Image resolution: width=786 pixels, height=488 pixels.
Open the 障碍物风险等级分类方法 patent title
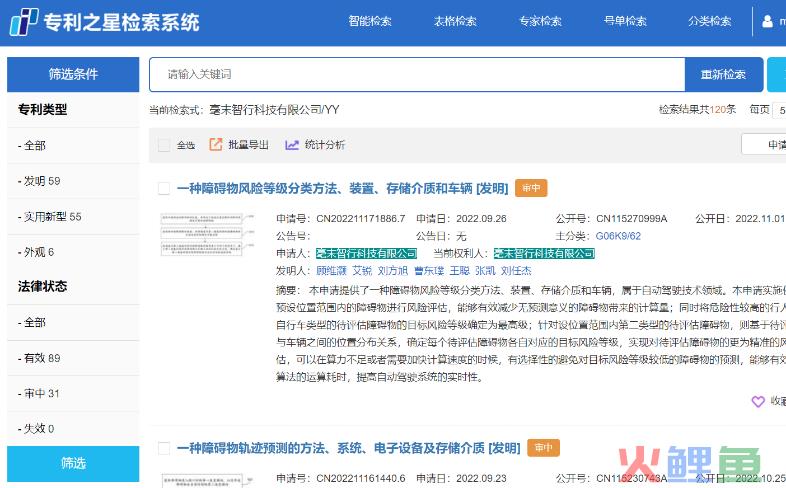click(342, 188)
